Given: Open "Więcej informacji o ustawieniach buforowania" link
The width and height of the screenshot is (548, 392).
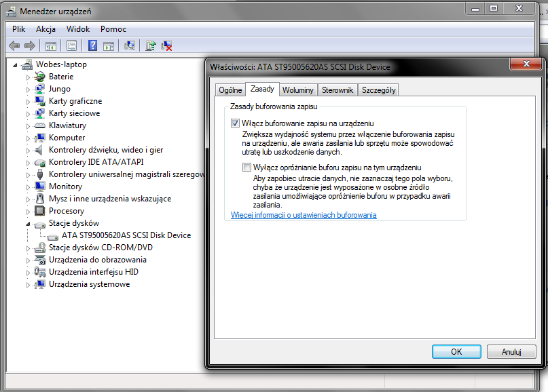Looking at the screenshot, I should point(304,215).
